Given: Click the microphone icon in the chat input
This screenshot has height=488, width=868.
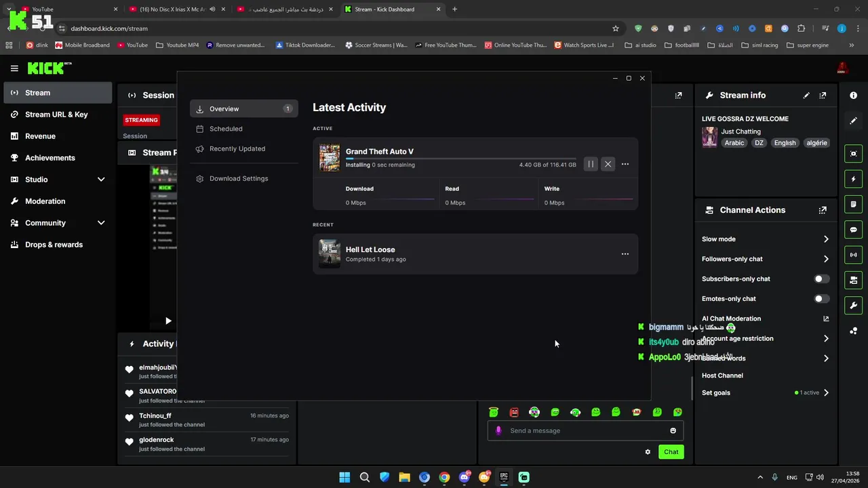Looking at the screenshot, I should pos(498,430).
